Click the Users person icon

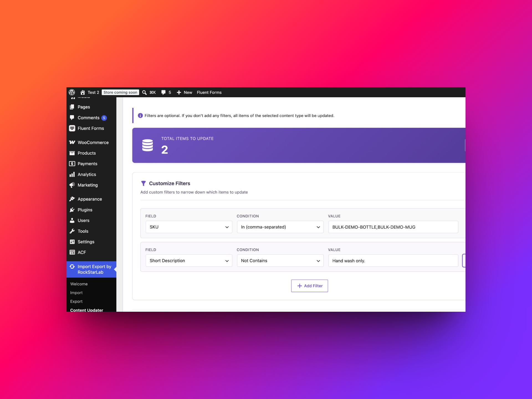(72, 220)
